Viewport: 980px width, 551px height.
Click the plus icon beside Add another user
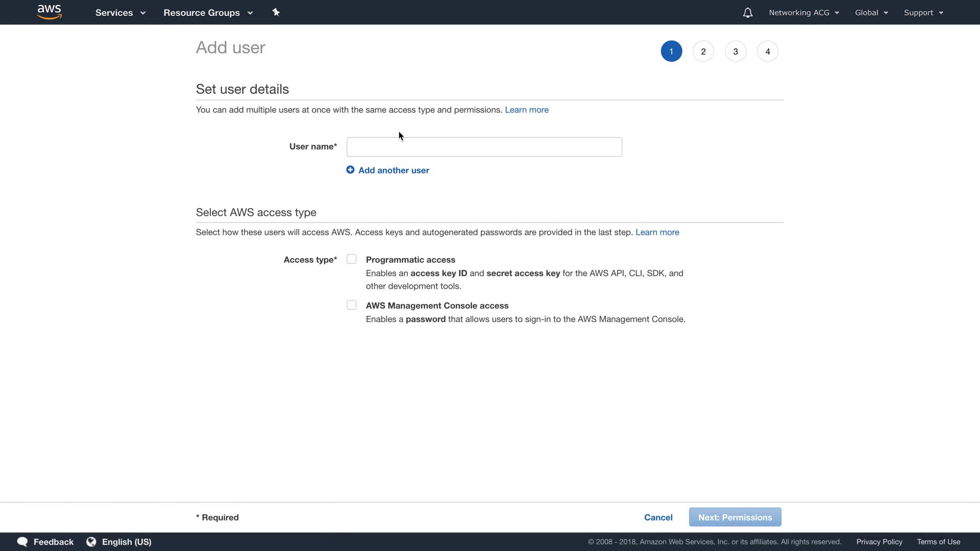pos(350,170)
